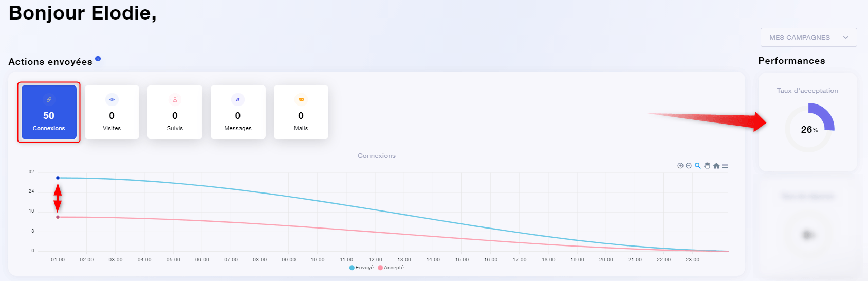Image resolution: width=868 pixels, height=281 pixels.
Task: Activate the selection zoom magnifier tool
Action: (698, 166)
